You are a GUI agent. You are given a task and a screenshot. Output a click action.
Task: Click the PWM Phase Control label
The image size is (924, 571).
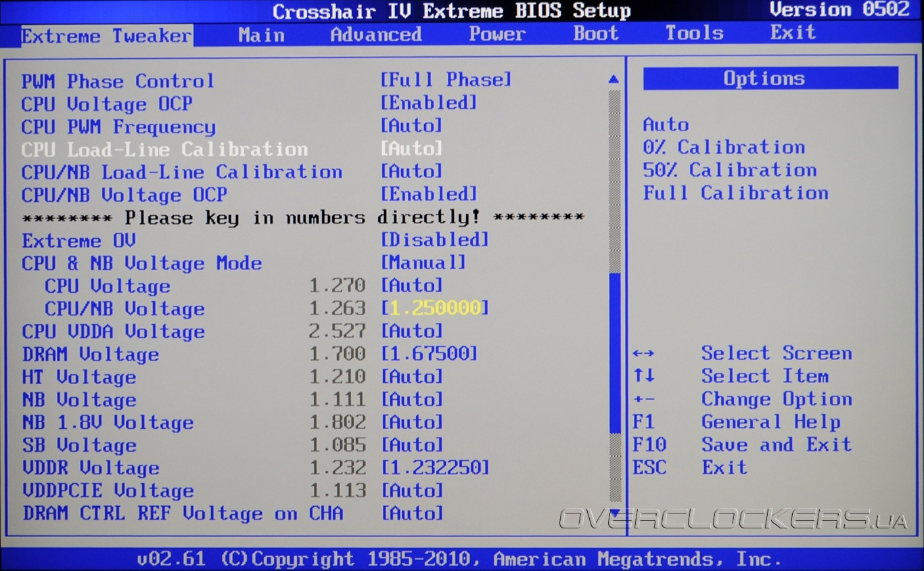(118, 81)
